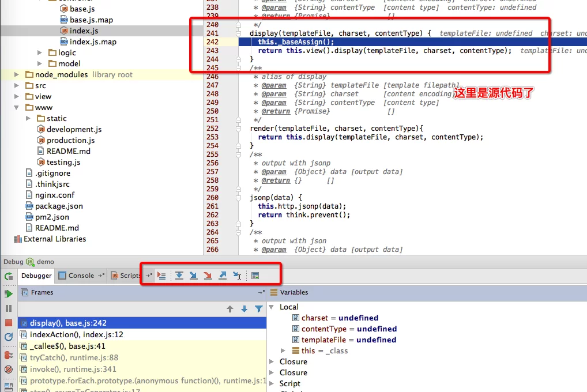Expand the Script scope node
Image resolution: width=587 pixels, height=392 pixels.
pyautogui.click(x=272, y=383)
